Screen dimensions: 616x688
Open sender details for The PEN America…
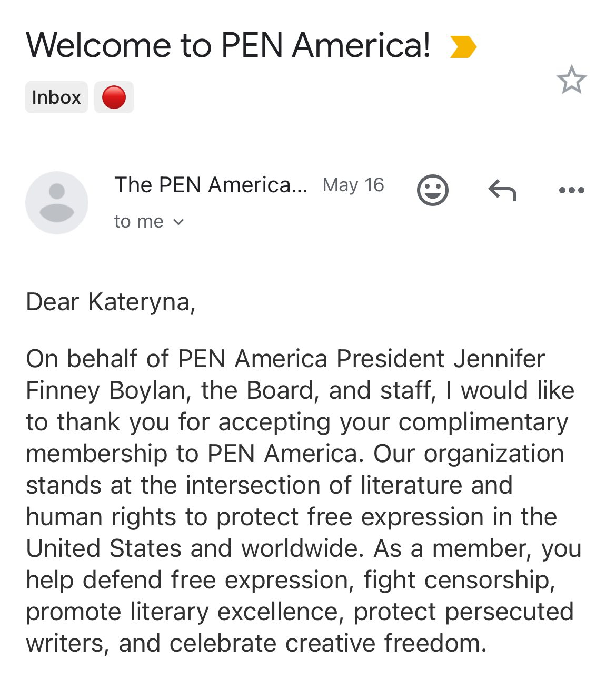tap(211, 185)
